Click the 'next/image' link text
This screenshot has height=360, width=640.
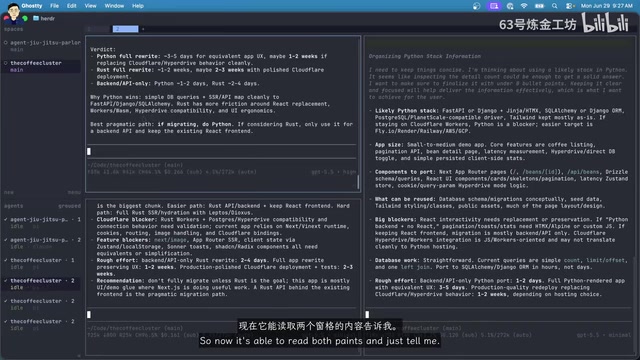(x=170, y=240)
